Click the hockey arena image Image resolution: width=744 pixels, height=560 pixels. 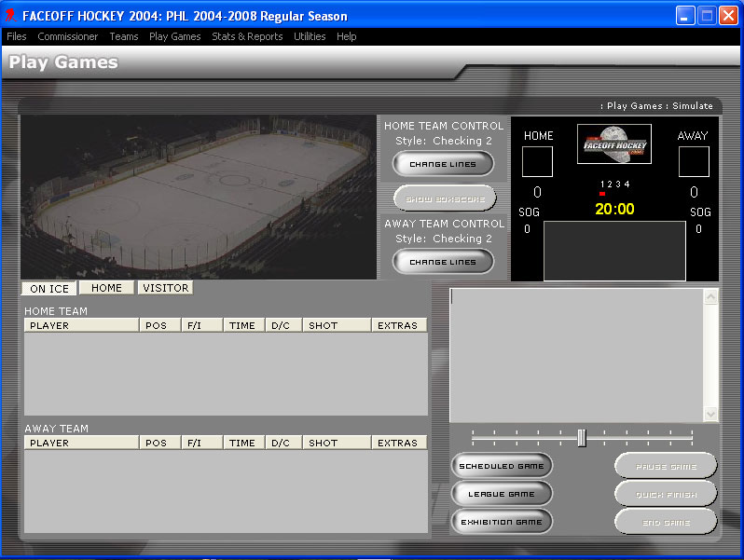pyautogui.click(x=199, y=197)
